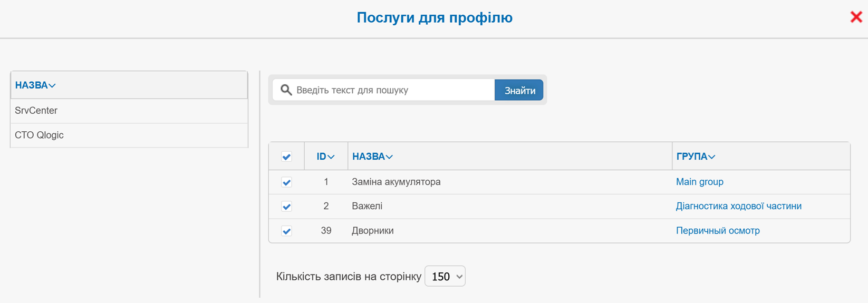Viewport: 868px width, 303px height.
Task: Sort table by Група column header
Action: coord(695,157)
